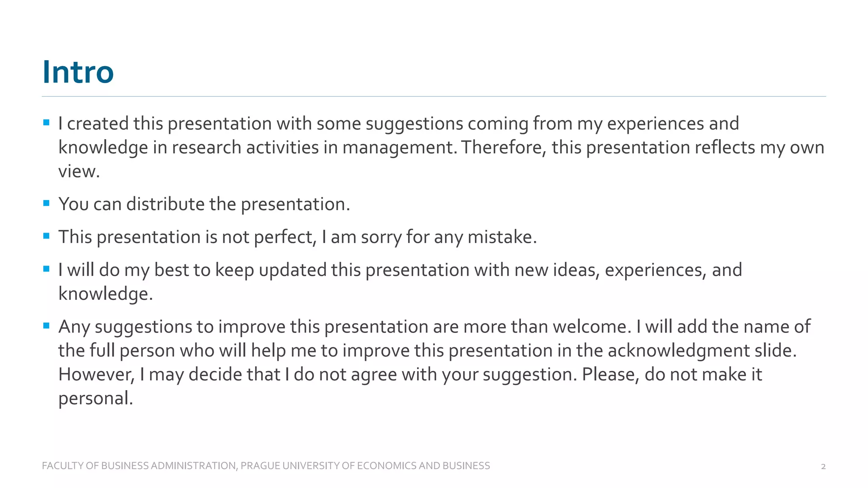Click the horizontal divider line under the title
This screenshot has width=868, height=488.
click(x=434, y=97)
